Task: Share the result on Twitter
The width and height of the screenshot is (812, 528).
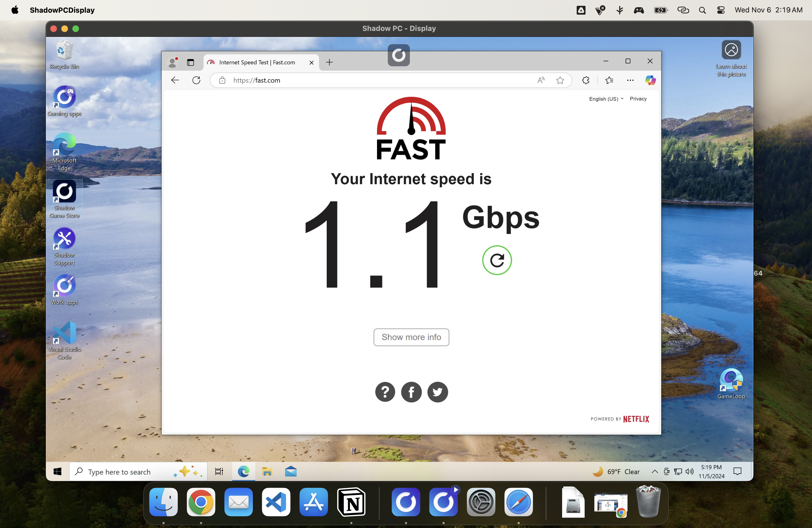Action: tap(438, 392)
